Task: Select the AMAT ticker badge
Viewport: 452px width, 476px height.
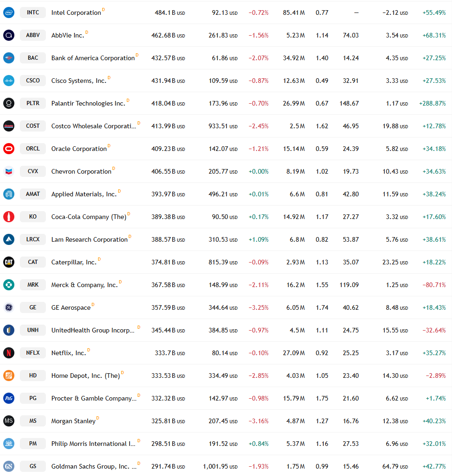Action: pos(33,194)
